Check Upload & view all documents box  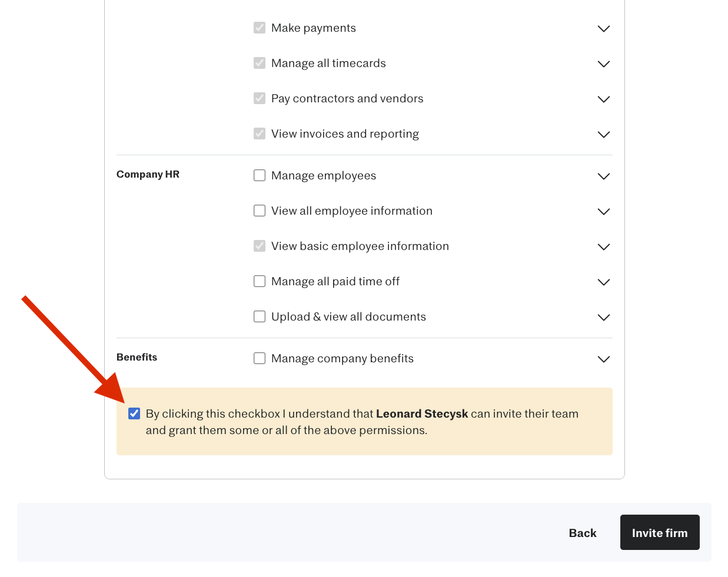[x=260, y=316]
